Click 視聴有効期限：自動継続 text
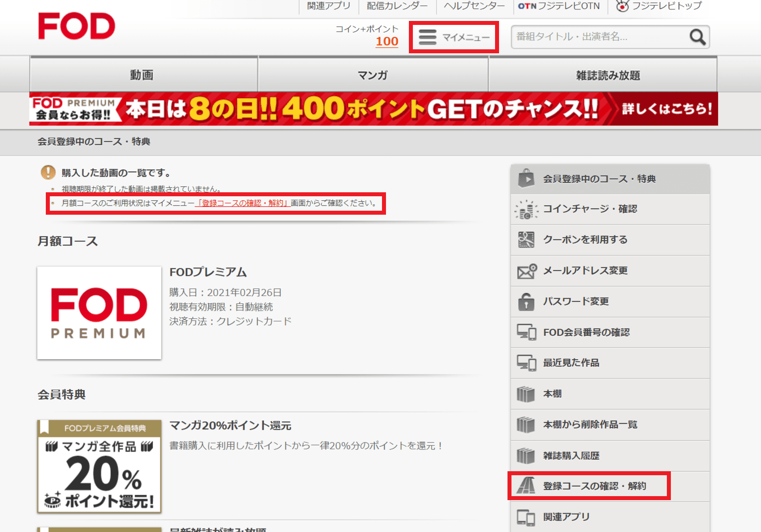The height and width of the screenshot is (532, 761). click(221, 307)
